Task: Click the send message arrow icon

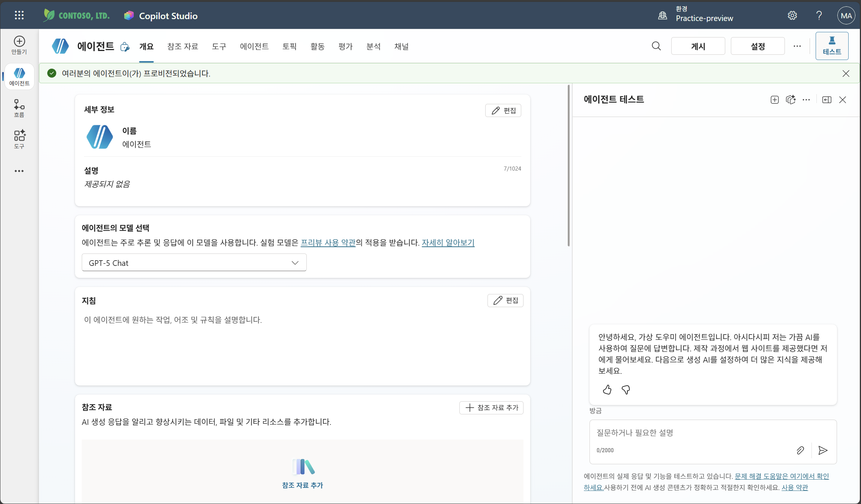Action: pos(823,450)
